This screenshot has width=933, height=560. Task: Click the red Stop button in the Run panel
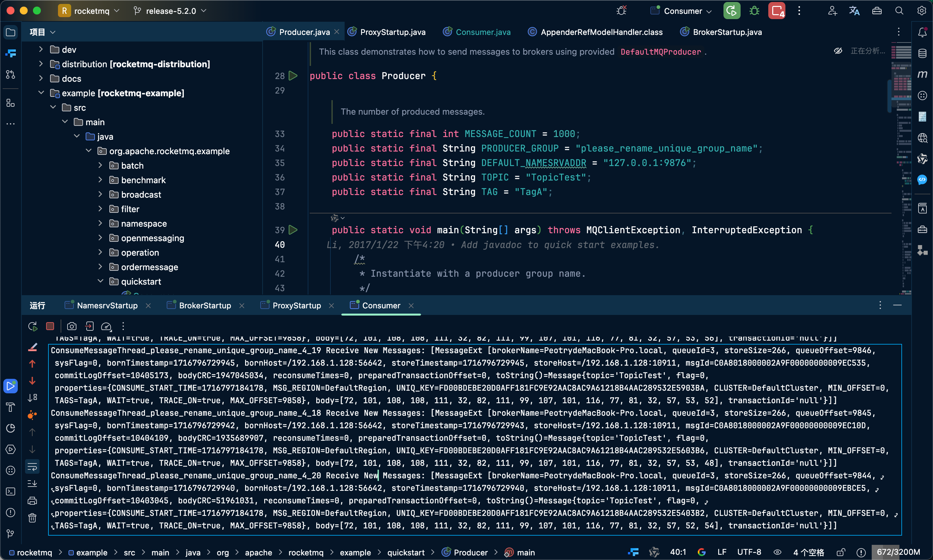pos(50,326)
